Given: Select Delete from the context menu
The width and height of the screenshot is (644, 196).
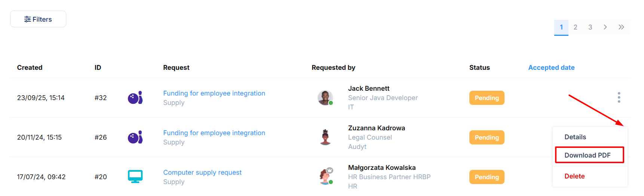Looking at the screenshot, I should point(574,176).
